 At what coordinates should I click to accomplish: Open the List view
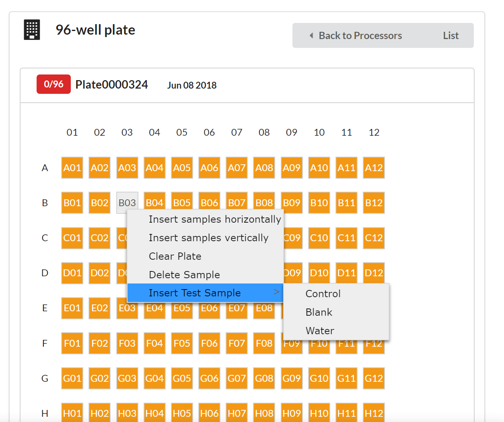451,36
